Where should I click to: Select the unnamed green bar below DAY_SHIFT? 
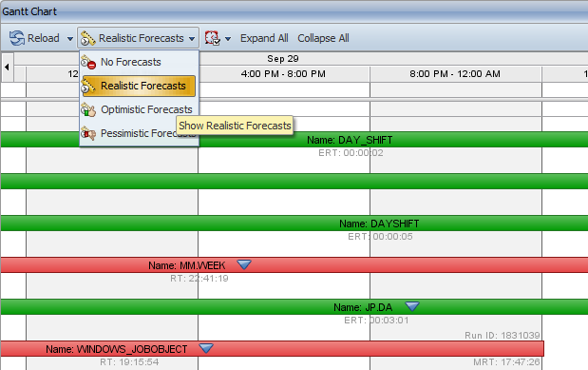coord(294,181)
